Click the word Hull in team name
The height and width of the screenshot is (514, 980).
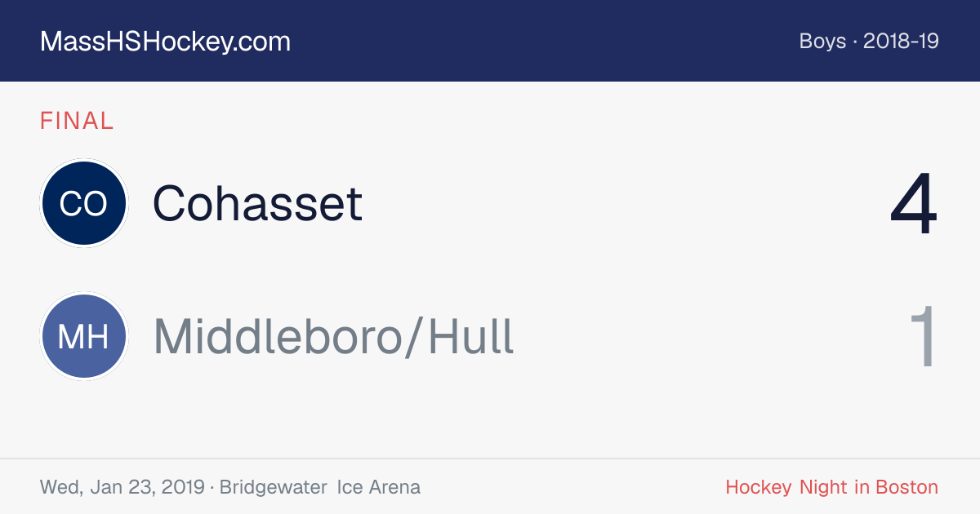pos(471,337)
